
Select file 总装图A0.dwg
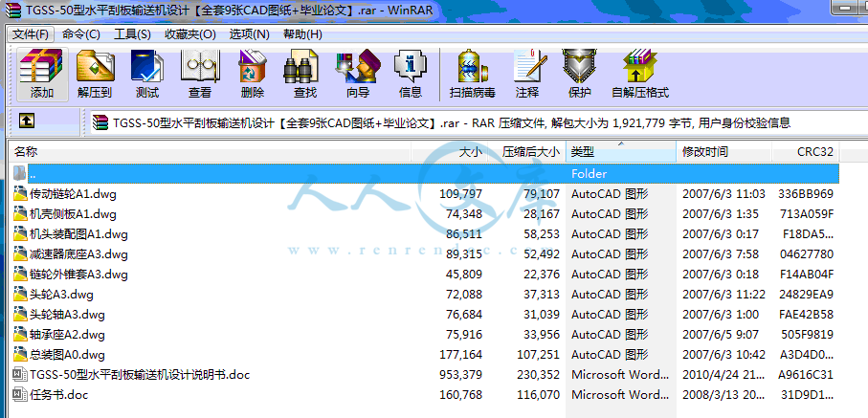point(67,354)
